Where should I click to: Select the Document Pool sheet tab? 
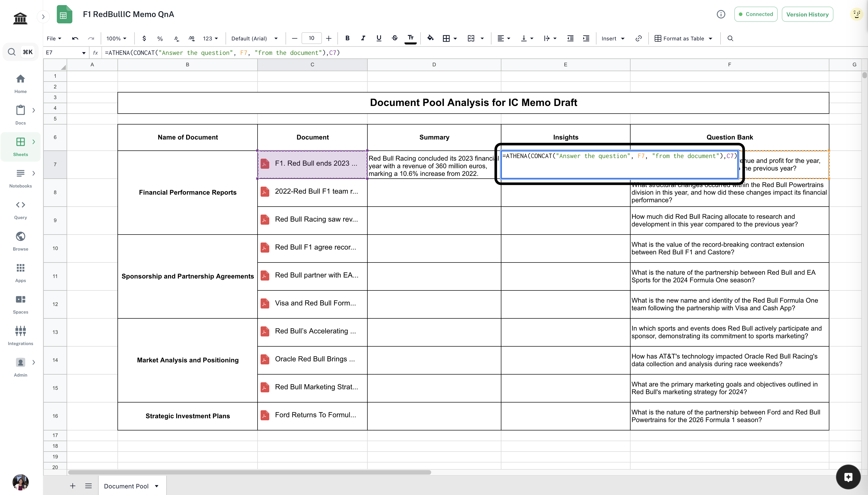126,486
